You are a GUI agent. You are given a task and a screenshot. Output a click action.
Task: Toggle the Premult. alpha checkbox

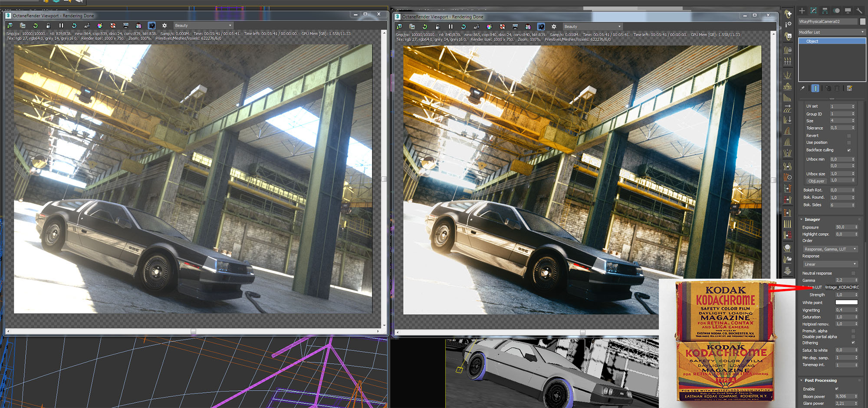[x=853, y=331]
